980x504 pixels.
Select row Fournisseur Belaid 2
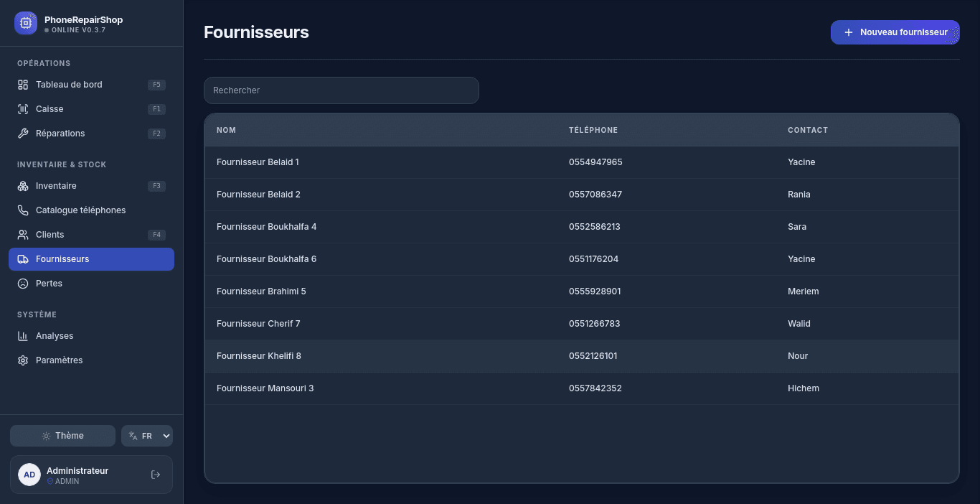pos(581,195)
